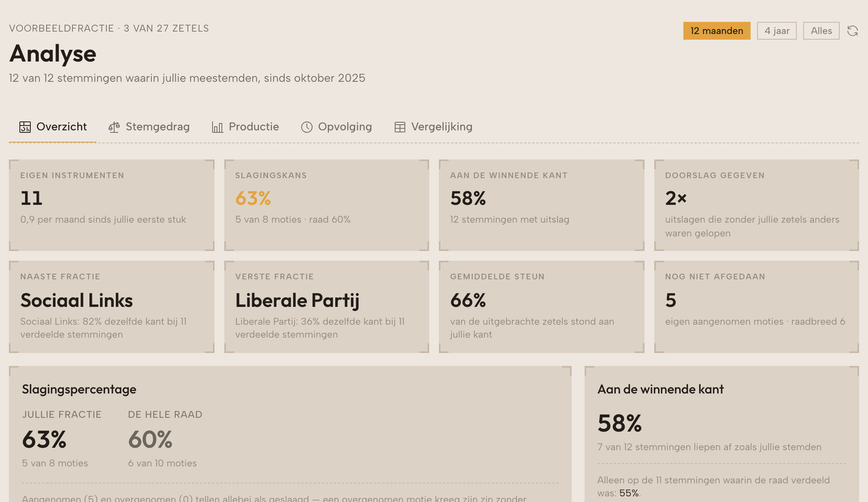Click the Overzicht dashboard icon

25,127
